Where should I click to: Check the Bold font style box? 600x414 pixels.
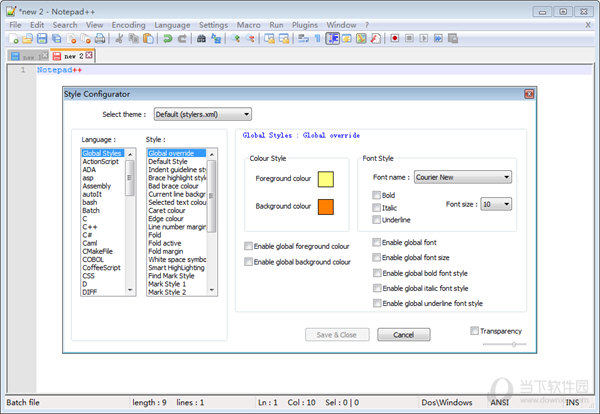pyautogui.click(x=377, y=195)
